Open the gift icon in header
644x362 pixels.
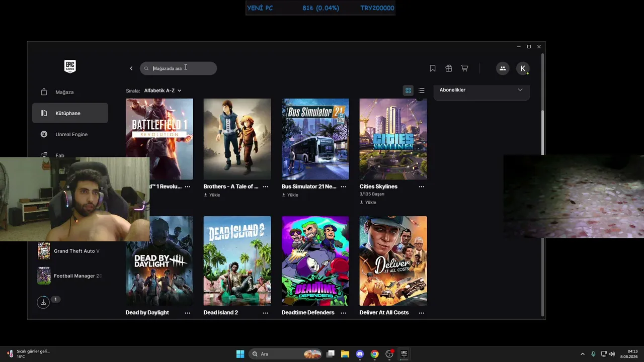point(449,68)
